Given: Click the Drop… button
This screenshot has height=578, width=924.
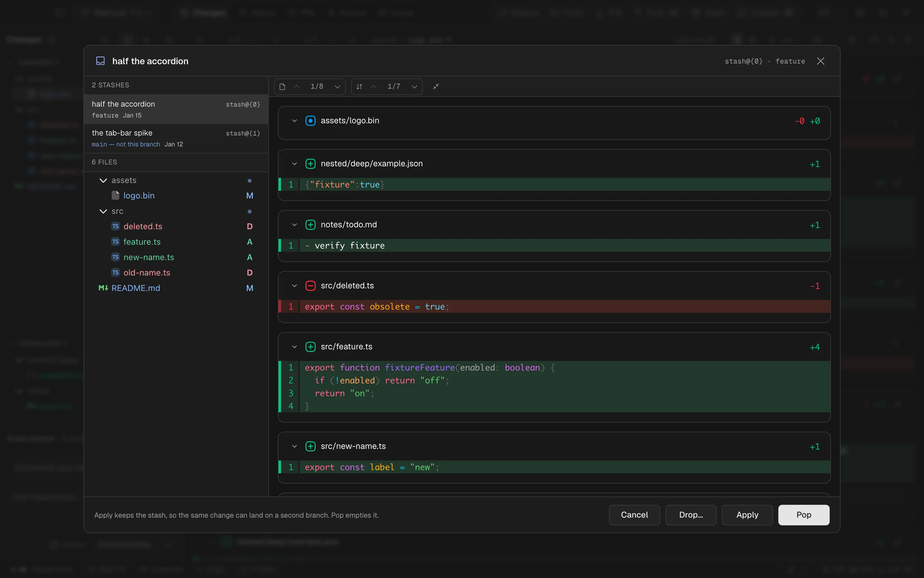Looking at the screenshot, I should tap(691, 515).
